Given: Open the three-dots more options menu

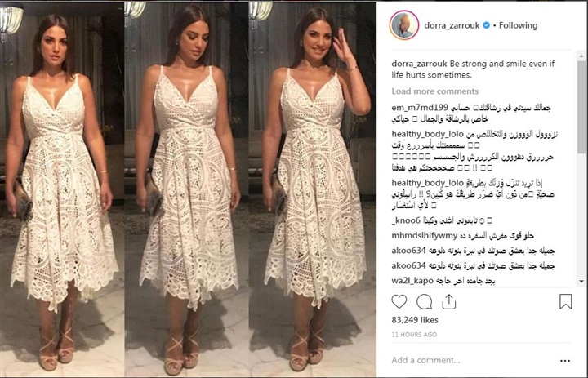Looking at the screenshot, I should (x=565, y=361).
